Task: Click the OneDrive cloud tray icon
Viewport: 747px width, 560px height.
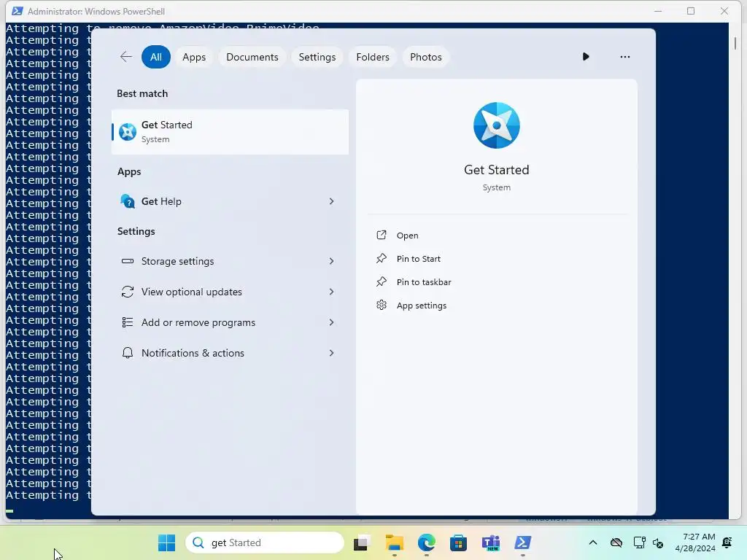Action: point(616,542)
